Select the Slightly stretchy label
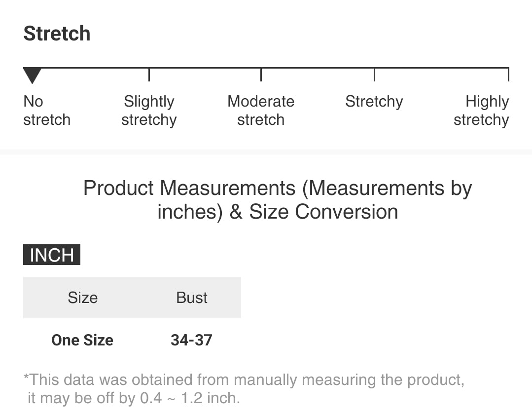This screenshot has width=532, height=417. [x=149, y=111]
